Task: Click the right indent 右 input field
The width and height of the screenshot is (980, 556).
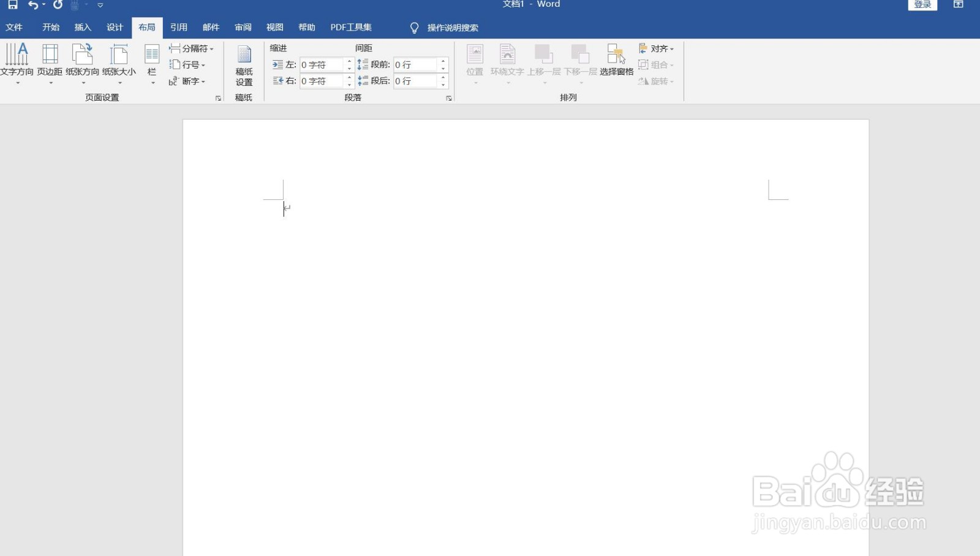Action: click(x=323, y=82)
